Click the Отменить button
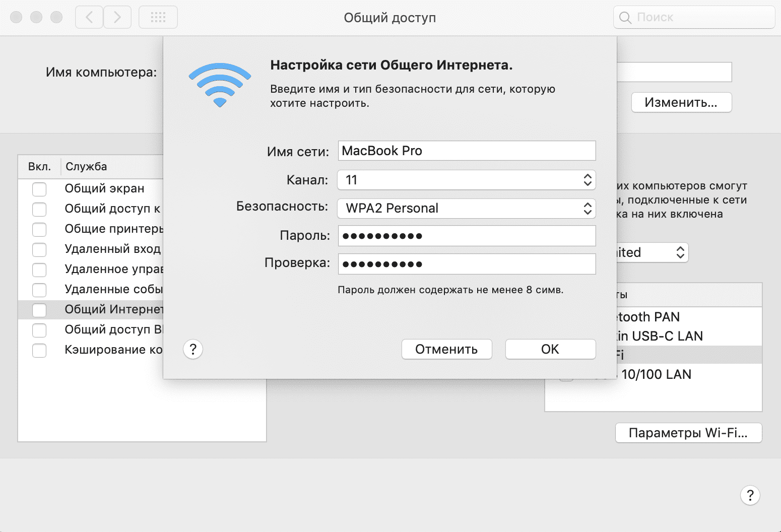This screenshot has width=781, height=532. [446, 349]
